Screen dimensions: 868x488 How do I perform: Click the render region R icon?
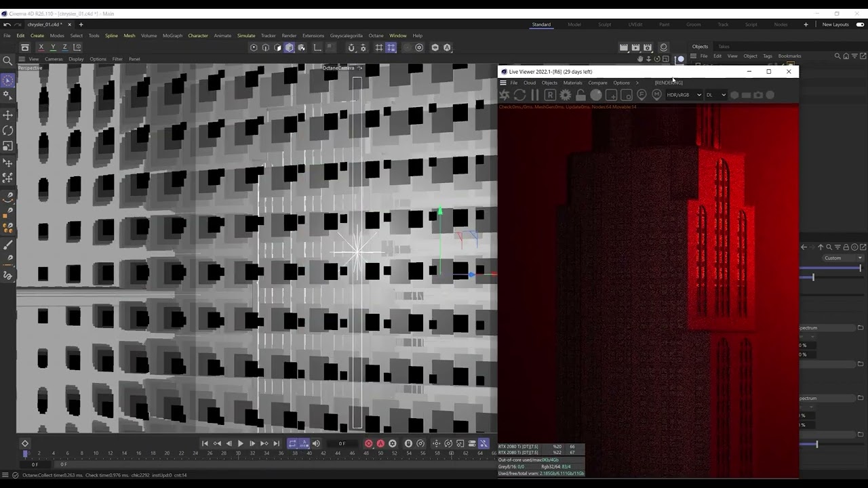click(550, 95)
